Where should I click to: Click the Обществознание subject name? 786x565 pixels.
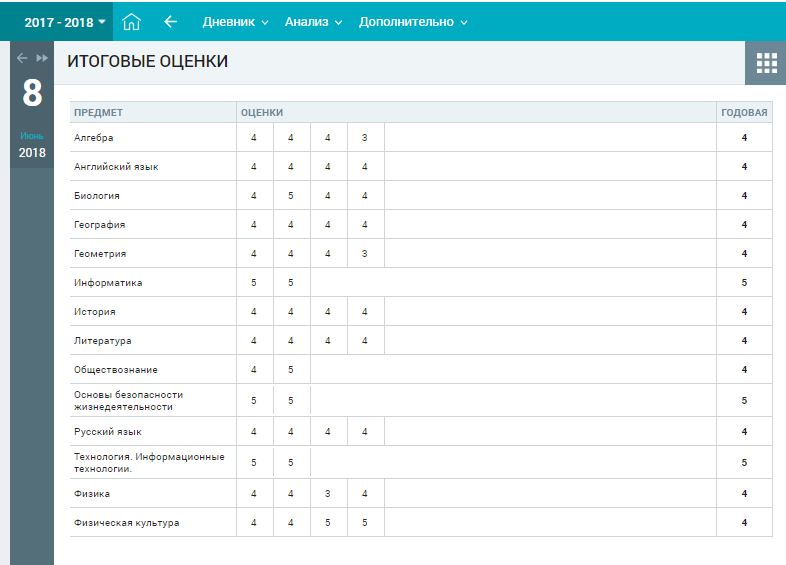point(115,370)
